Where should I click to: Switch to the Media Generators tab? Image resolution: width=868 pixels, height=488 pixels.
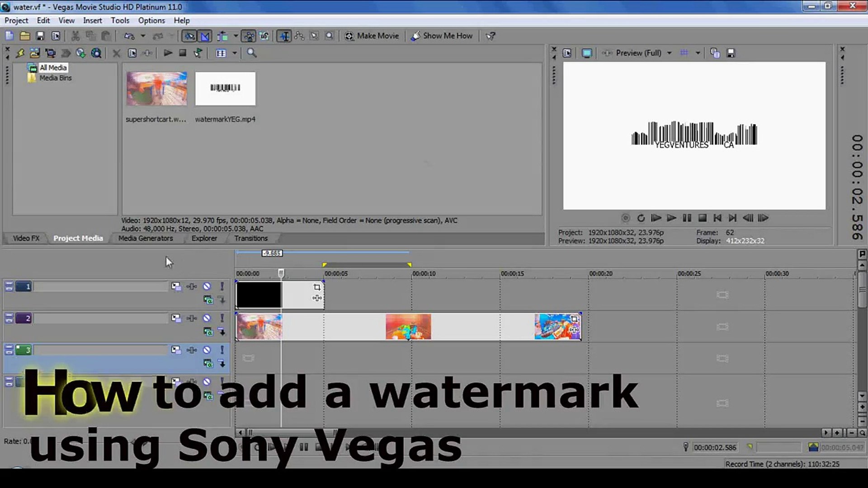click(146, 238)
